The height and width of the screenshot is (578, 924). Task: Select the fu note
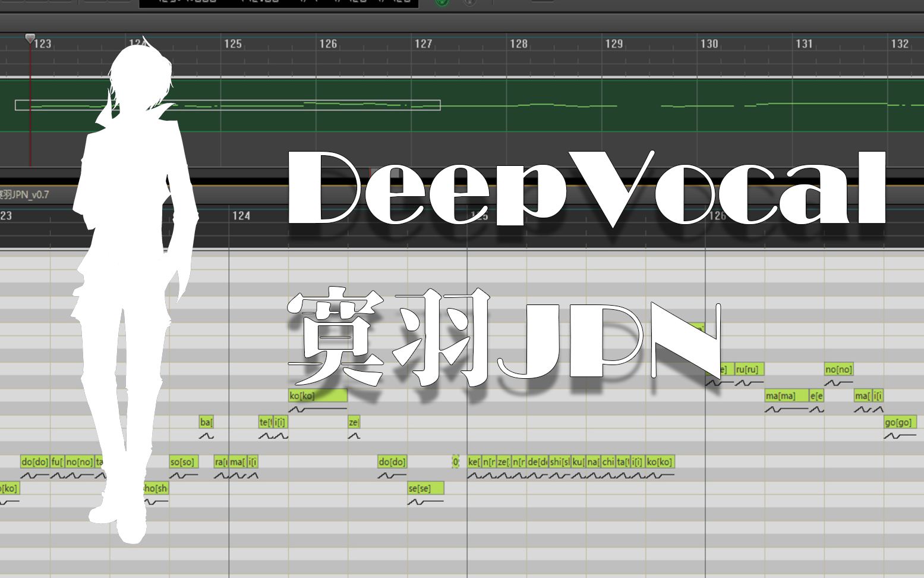57,461
